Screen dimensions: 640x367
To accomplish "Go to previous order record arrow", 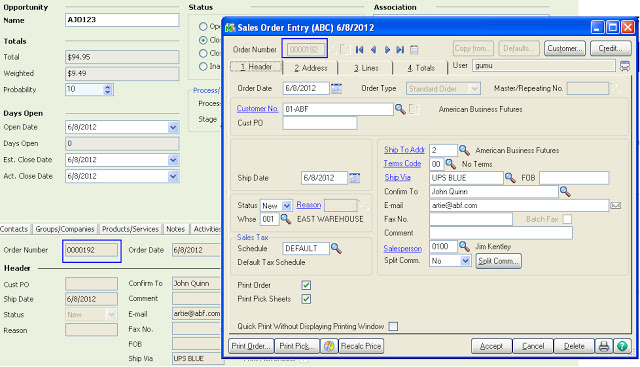I will (x=373, y=50).
